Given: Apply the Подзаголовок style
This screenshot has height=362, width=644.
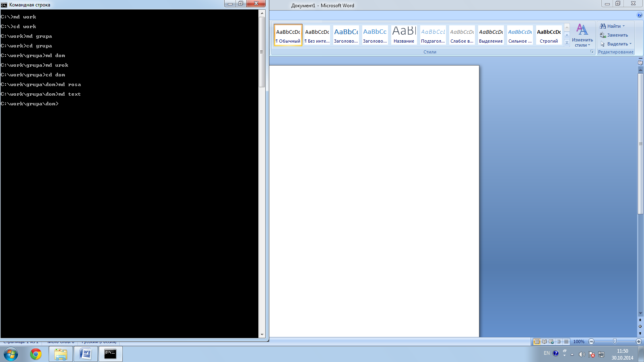Looking at the screenshot, I should (433, 35).
